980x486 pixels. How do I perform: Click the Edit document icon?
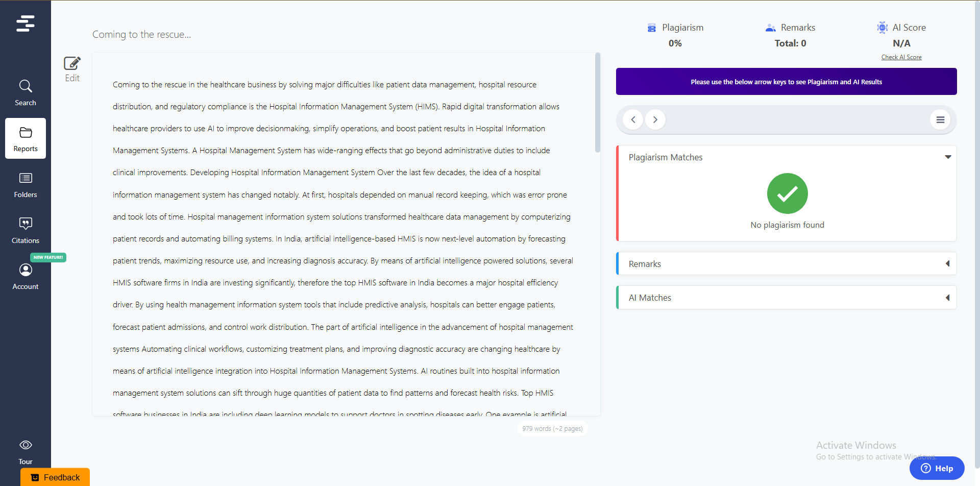72,69
